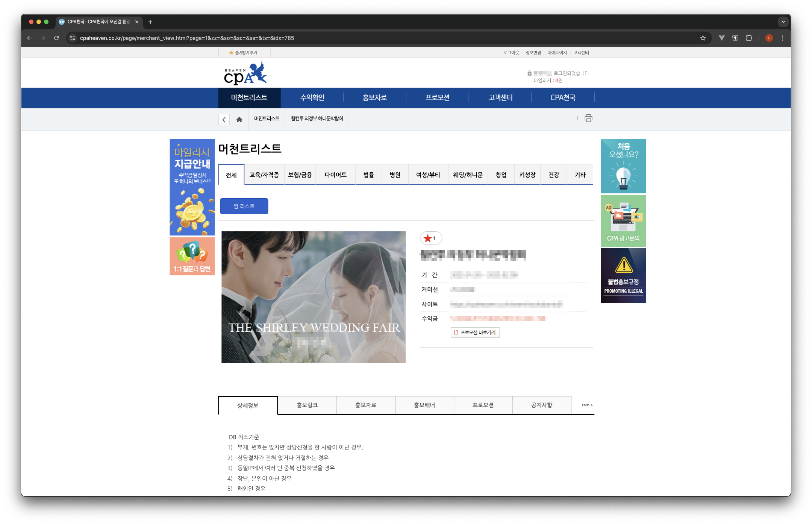Switch to the 홍보배너 detail tab
Screen dimensions: 812x524
pyautogui.click(x=424, y=405)
